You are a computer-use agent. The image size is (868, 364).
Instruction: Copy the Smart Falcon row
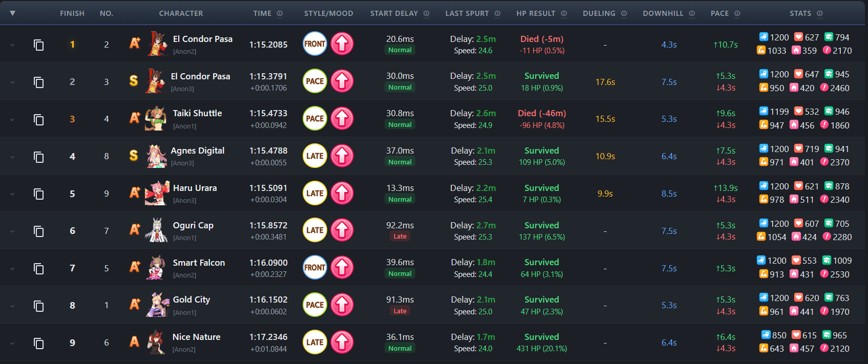coord(38,269)
